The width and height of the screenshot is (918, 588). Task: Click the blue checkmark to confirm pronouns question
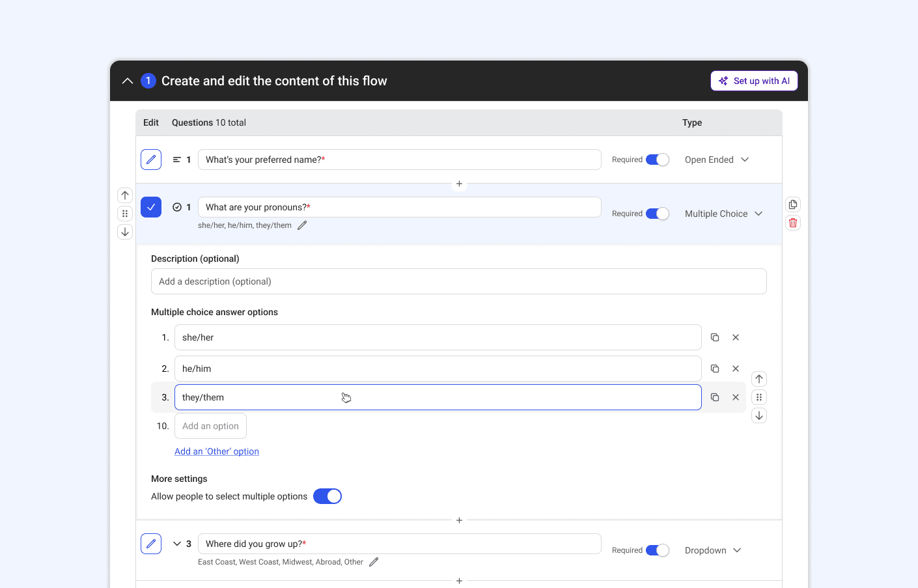pyautogui.click(x=151, y=207)
